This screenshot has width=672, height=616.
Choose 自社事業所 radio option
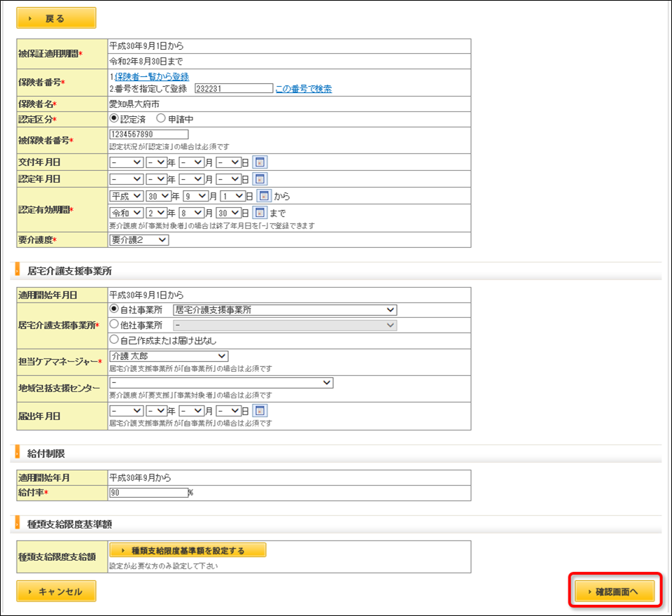[114, 309]
